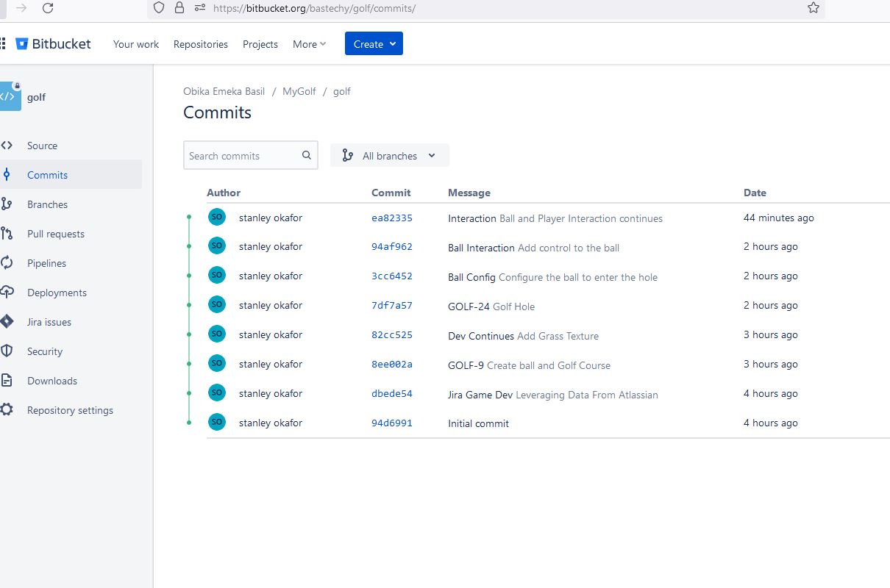
Task: Click '44 minutes ago' date text
Action: click(779, 218)
